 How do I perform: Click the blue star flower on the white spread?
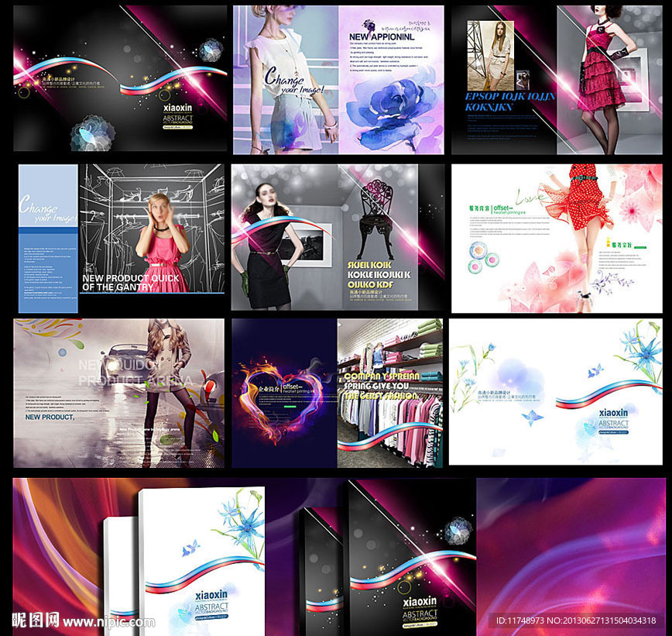click(x=645, y=352)
